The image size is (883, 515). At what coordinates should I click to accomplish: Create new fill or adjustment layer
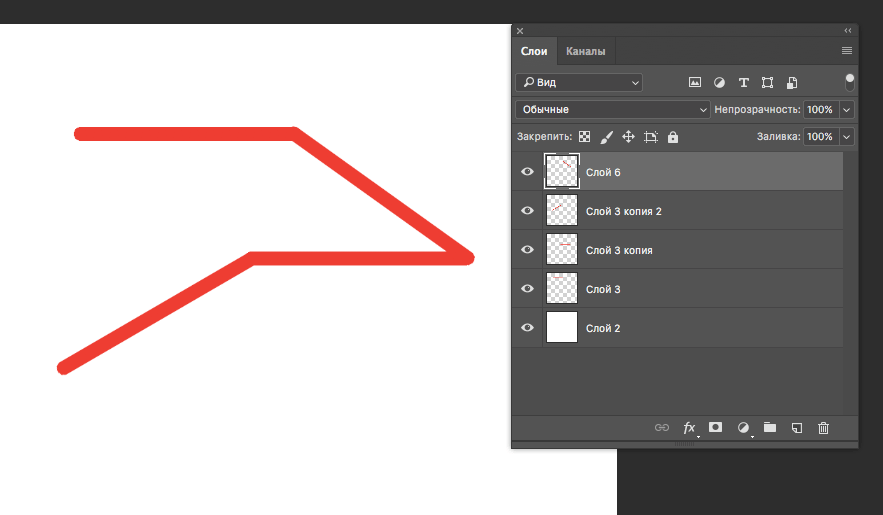pyautogui.click(x=743, y=428)
